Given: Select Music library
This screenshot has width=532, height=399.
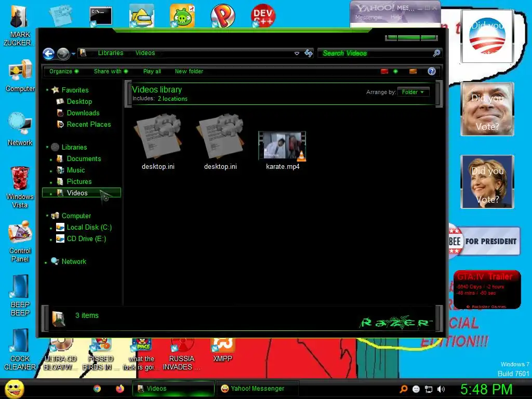Looking at the screenshot, I should tap(76, 170).
